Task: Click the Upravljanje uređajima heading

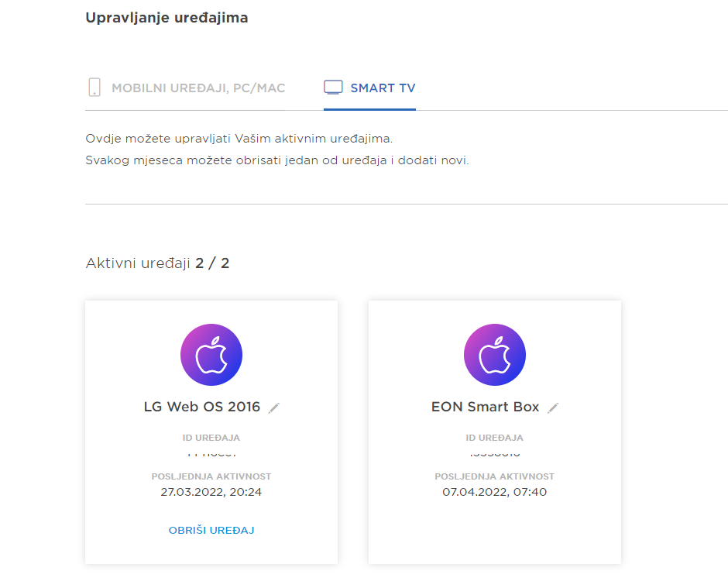Action: click(167, 17)
